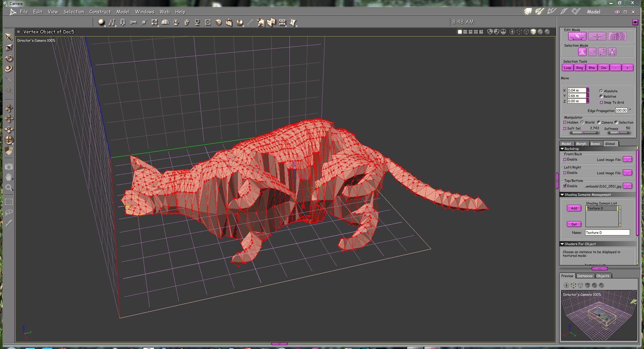Click the scissors cut tool in toolbar
The width and height of the screenshot is (644, 349).
click(133, 22)
